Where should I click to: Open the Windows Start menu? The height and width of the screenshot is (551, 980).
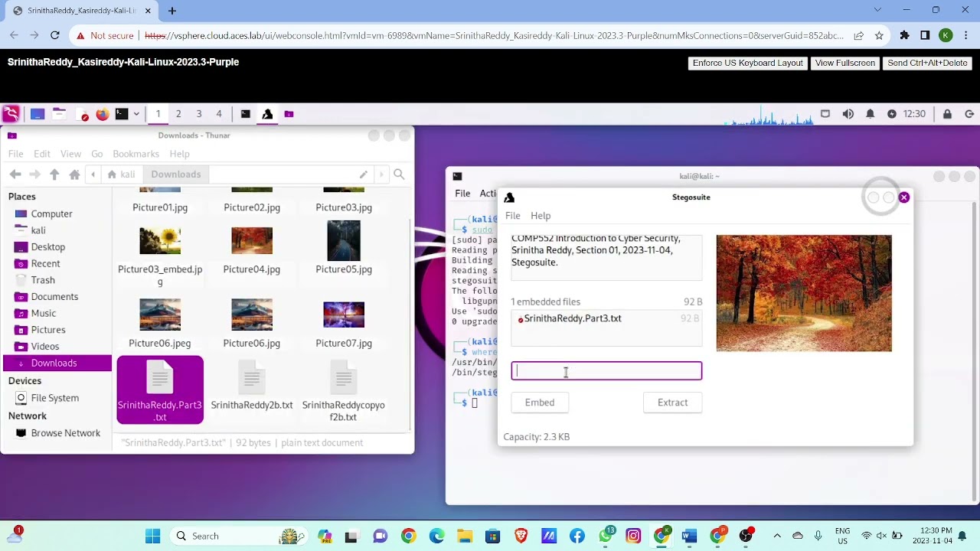tap(152, 536)
